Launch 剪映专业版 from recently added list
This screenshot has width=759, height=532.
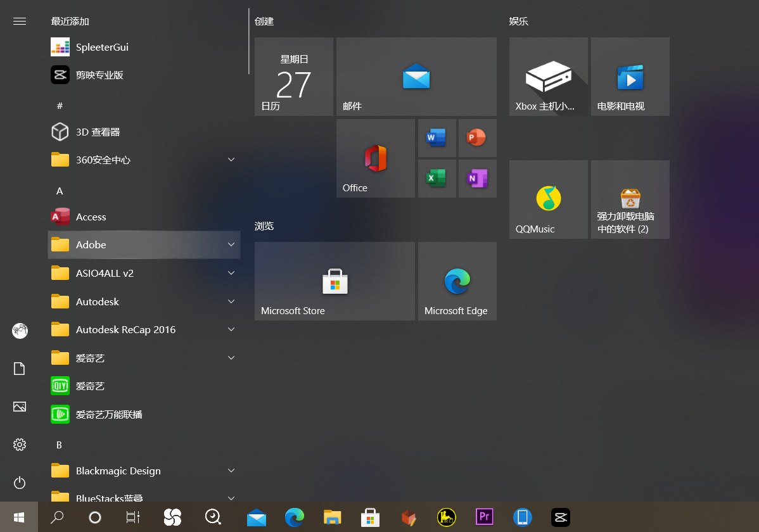[x=144, y=75]
